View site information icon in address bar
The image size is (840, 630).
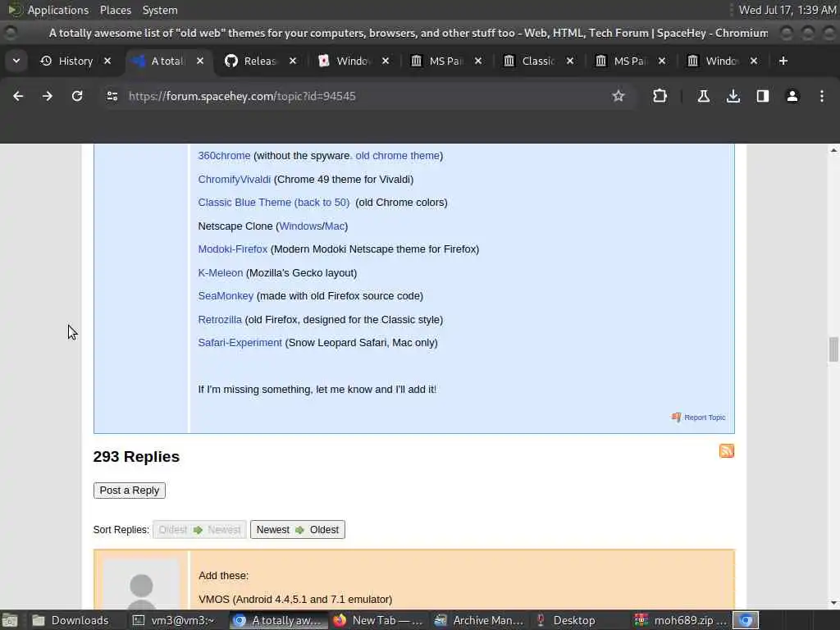pos(112,96)
